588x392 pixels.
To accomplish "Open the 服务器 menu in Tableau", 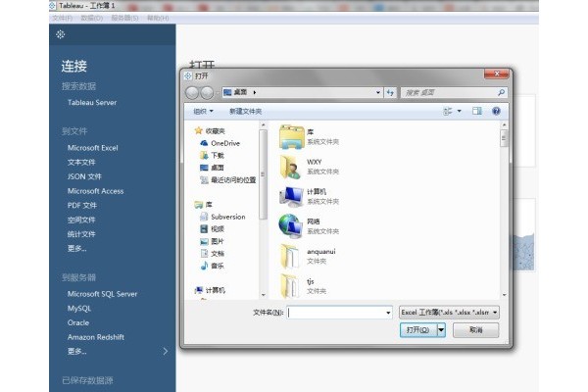I will pos(124,18).
